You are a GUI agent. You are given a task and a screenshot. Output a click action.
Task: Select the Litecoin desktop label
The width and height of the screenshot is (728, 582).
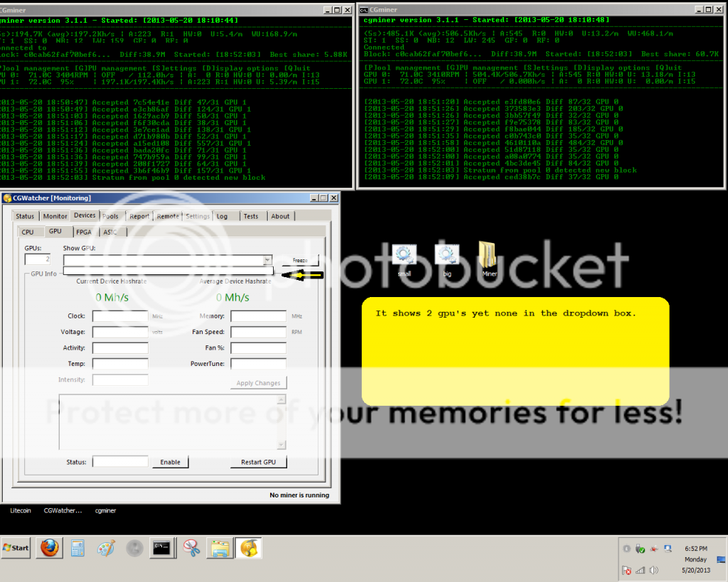coord(21,510)
